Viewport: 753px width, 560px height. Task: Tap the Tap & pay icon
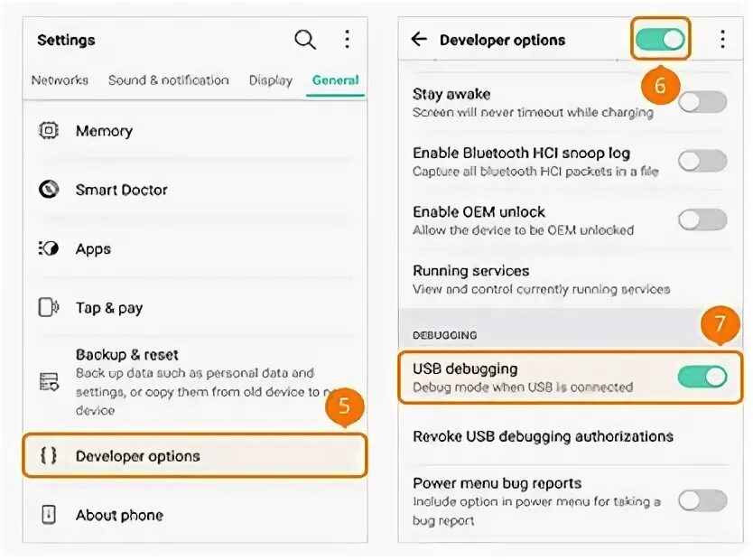pyautogui.click(x=48, y=307)
